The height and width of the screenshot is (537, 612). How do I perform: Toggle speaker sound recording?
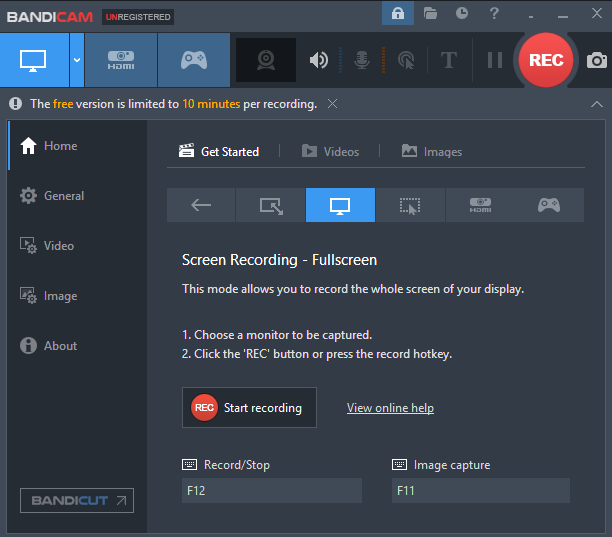click(318, 60)
